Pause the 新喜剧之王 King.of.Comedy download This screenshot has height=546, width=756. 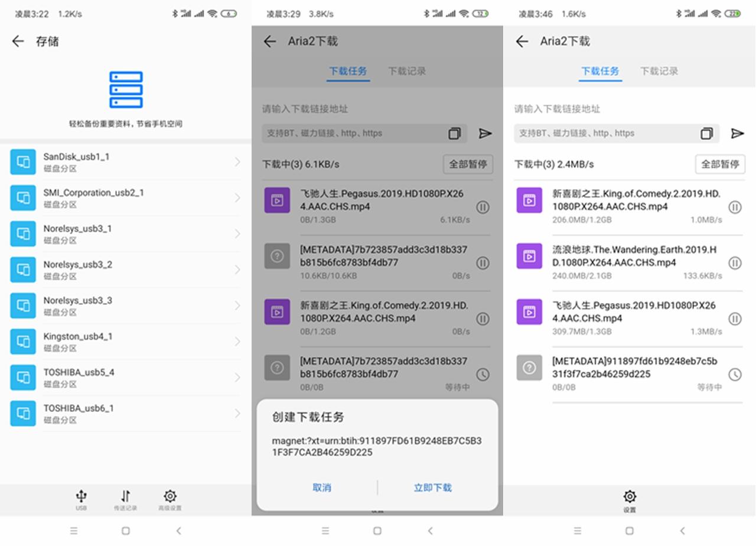[483, 318]
